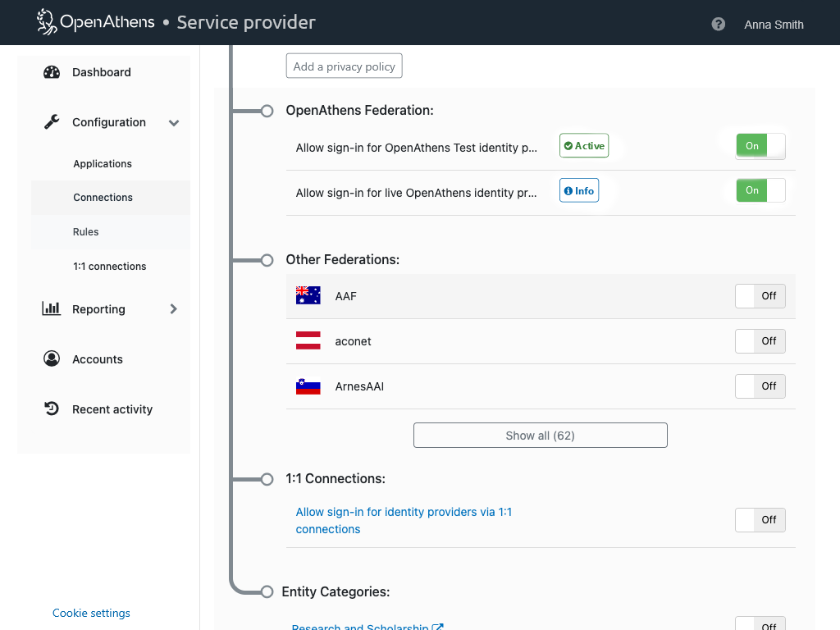Open the help question mark icon
The height and width of the screenshot is (630, 840).
[x=719, y=24]
